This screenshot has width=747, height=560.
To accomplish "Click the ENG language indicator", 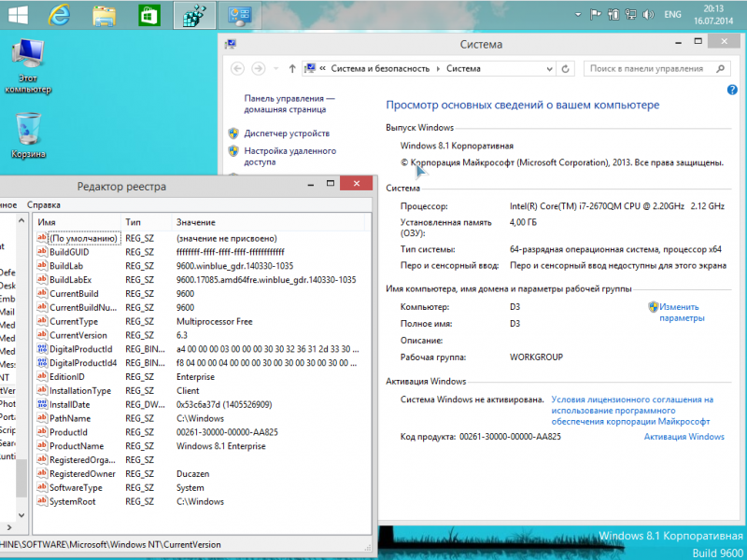I will coord(672,15).
